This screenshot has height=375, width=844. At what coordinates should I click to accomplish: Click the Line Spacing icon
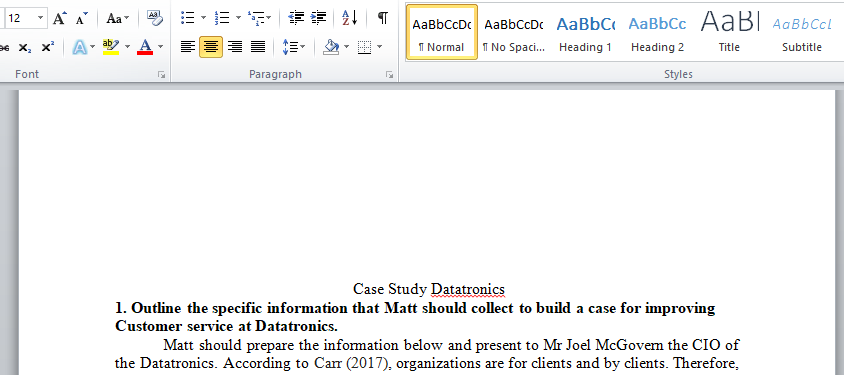[290, 47]
